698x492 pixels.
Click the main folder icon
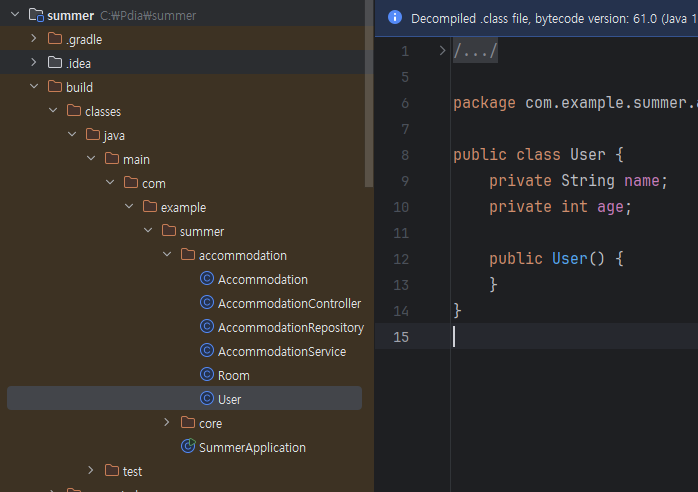112,159
